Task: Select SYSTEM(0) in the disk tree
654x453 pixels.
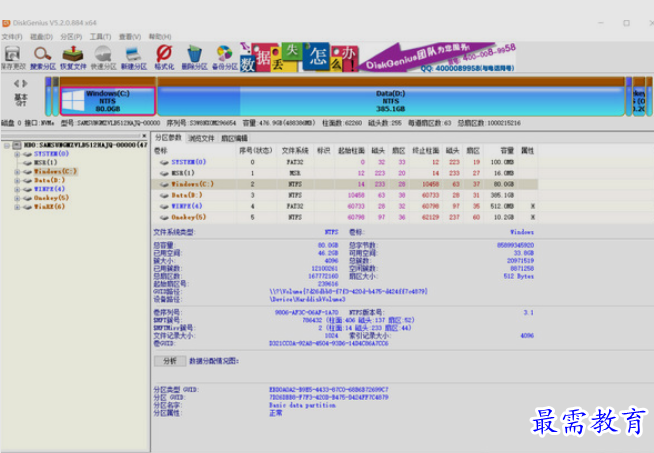Action: click(x=51, y=154)
